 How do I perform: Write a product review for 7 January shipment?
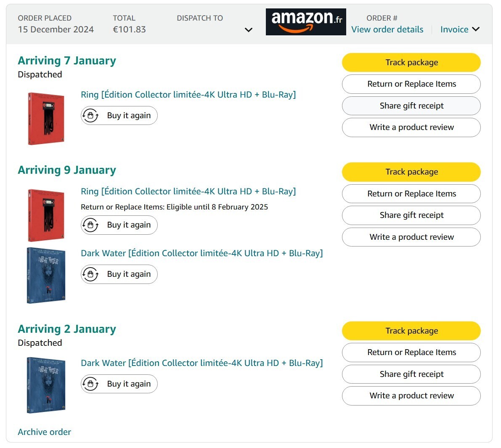[411, 127]
